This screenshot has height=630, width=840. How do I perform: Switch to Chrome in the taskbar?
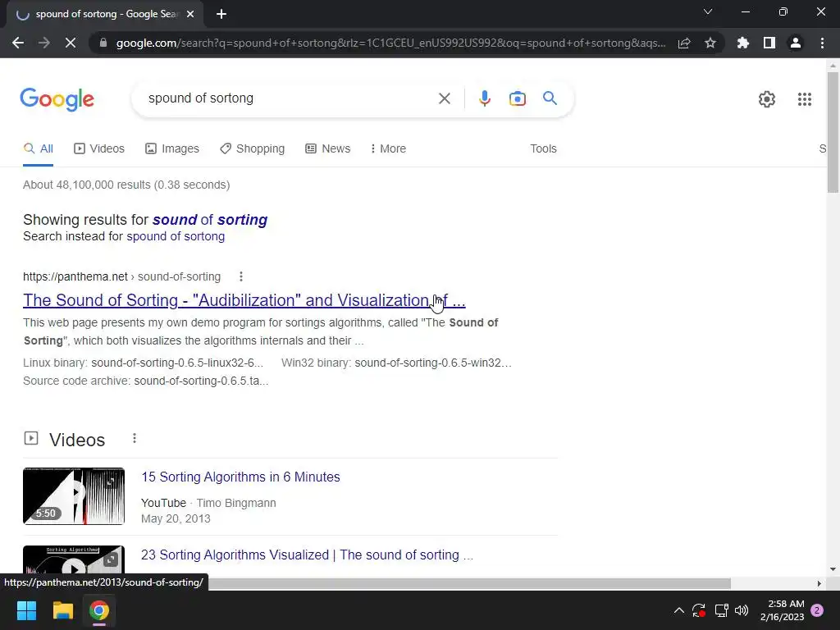click(99, 610)
